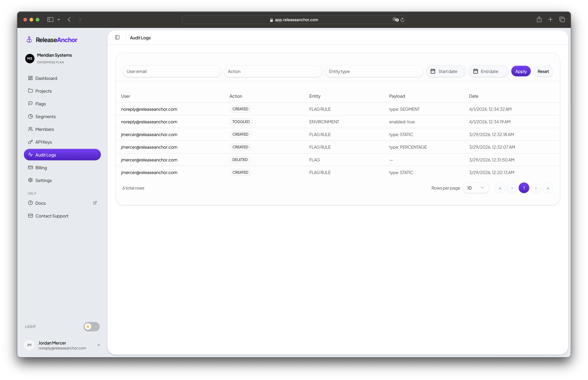Open API Keys
Screen dimensions: 588x380
point(62,142)
